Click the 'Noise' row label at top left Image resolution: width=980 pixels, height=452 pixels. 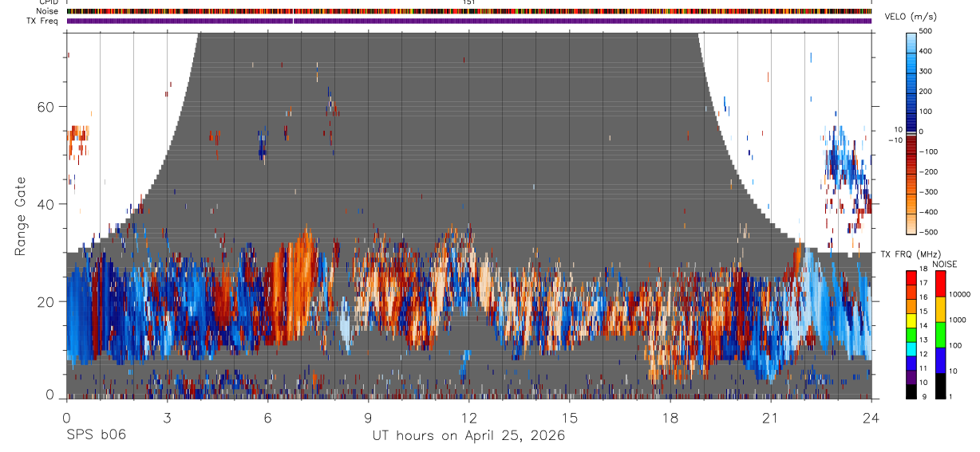tap(47, 12)
